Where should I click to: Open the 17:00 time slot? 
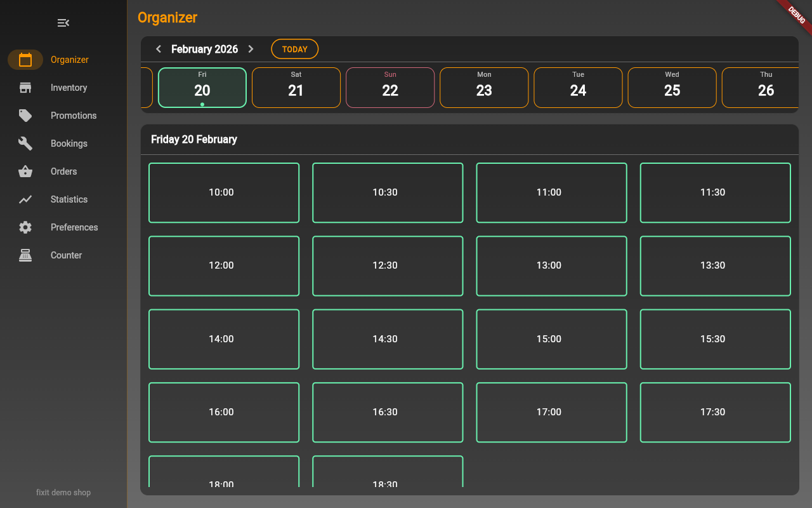(551, 412)
